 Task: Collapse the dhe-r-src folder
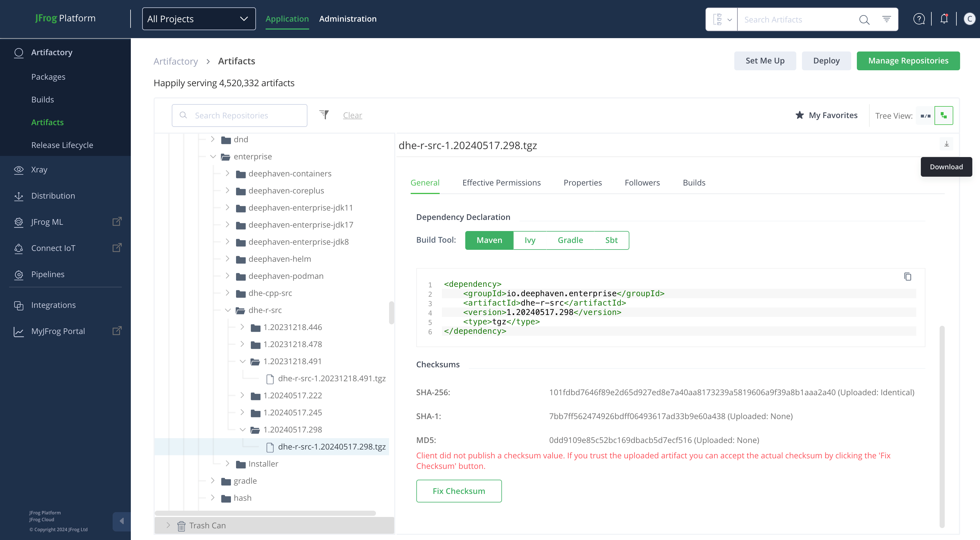(x=228, y=310)
